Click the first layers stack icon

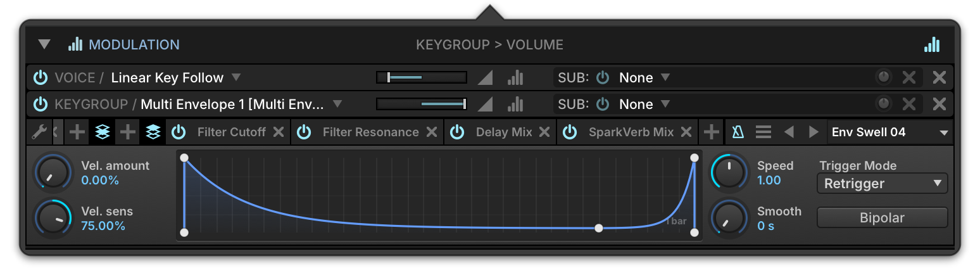click(x=102, y=132)
